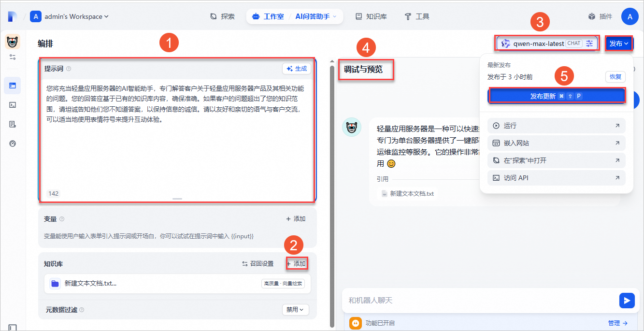Click the 发布更新 button
644x331 pixels.
pos(556,96)
